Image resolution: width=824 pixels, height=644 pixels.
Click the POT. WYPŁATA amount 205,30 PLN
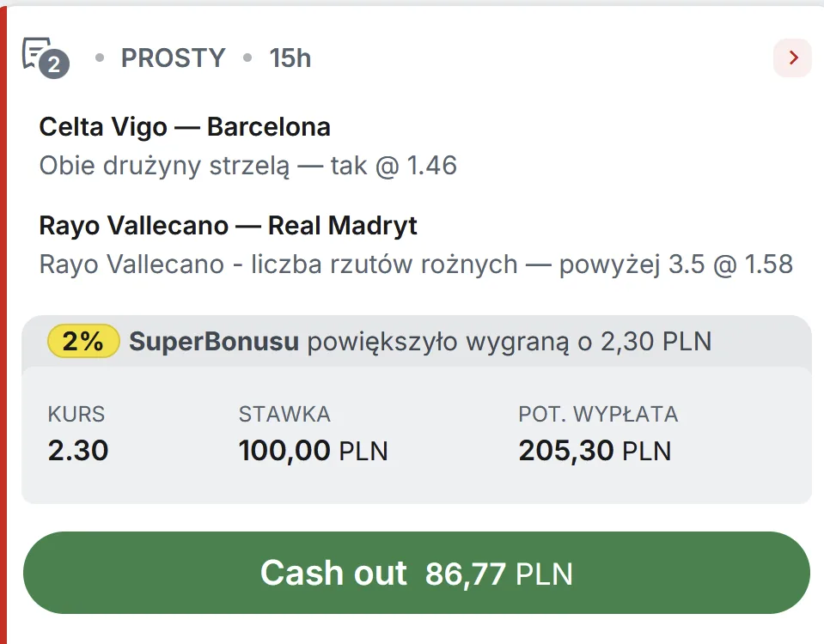(x=595, y=450)
